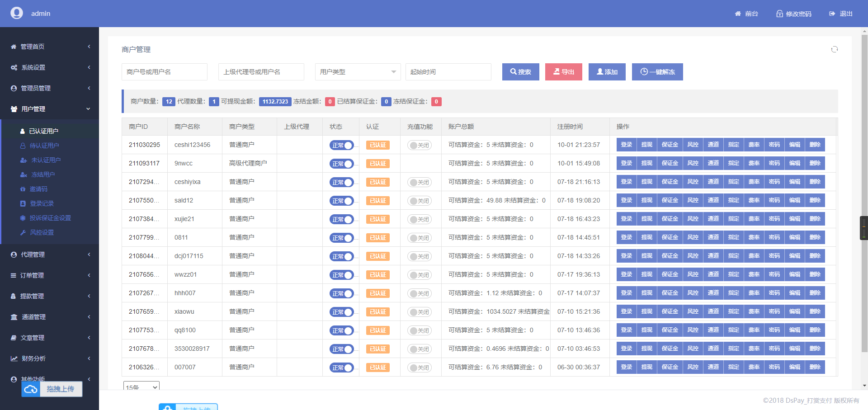Open the 15条 page size selector

[x=141, y=387]
